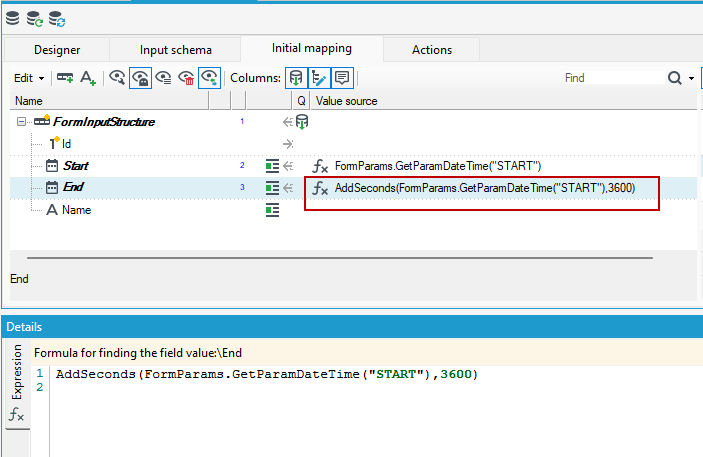Open the Actions tab
The image size is (703, 457).
(432, 49)
